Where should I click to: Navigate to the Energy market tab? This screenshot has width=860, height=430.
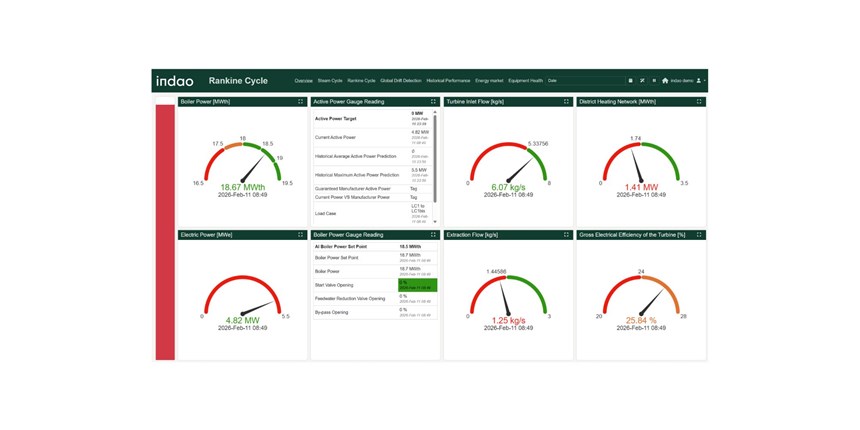[489, 81]
